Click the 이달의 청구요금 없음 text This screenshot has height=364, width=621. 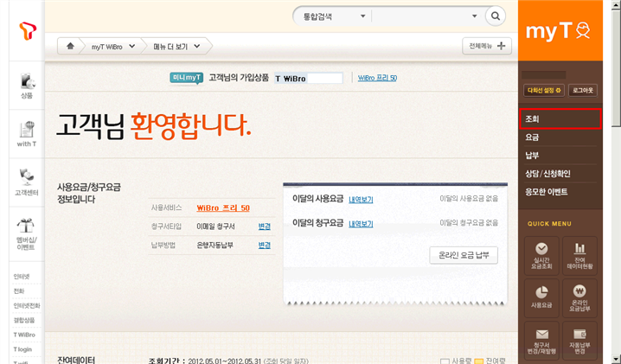point(469,223)
